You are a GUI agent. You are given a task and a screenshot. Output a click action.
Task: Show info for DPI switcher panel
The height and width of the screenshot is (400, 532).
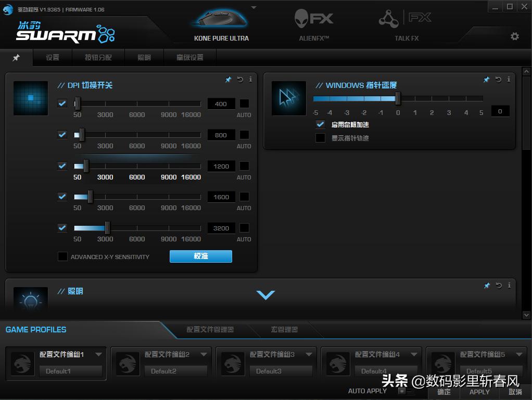250,79
